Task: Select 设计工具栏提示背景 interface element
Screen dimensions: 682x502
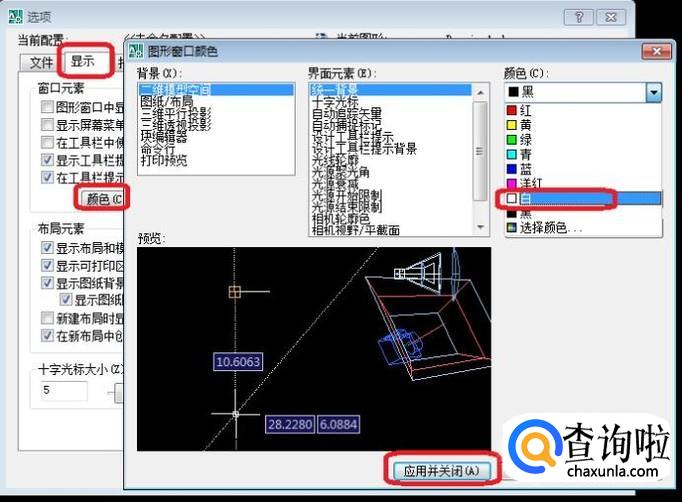Action: click(364, 149)
